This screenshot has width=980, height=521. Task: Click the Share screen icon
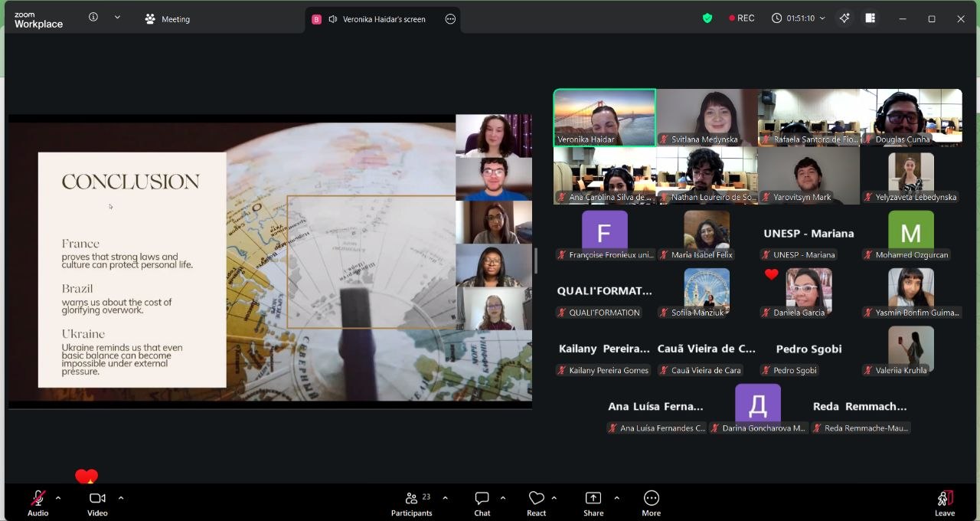(593, 503)
